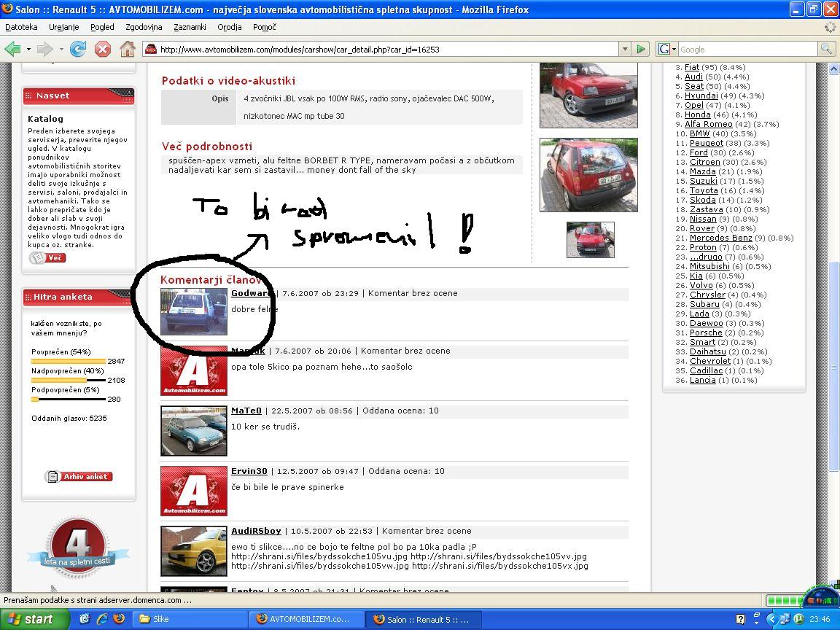Open the Zgodovina menu
The height and width of the screenshot is (630, 840).
(144, 27)
